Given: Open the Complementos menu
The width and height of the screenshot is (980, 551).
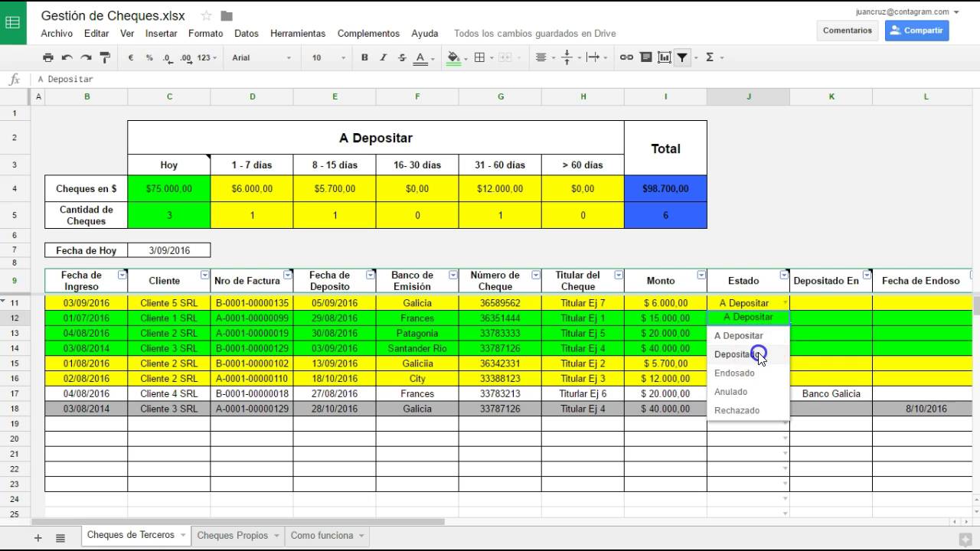Looking at the screenshot, I should [368, 34].
